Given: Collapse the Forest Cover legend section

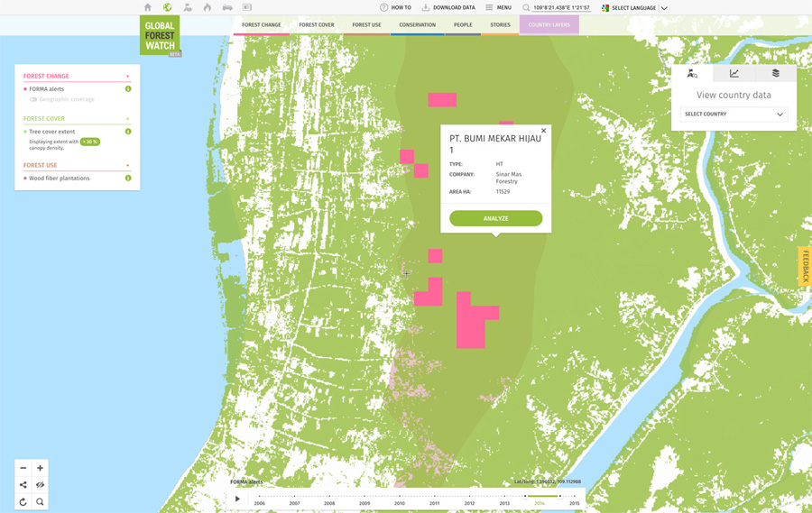Looking at the screenshot, I should click(128, 118).
